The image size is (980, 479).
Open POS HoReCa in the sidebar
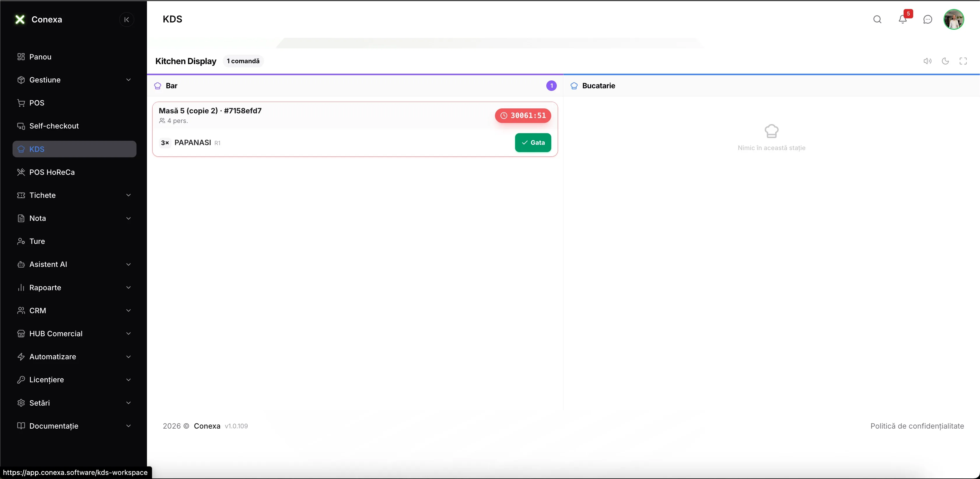click(x=75, y=172)
